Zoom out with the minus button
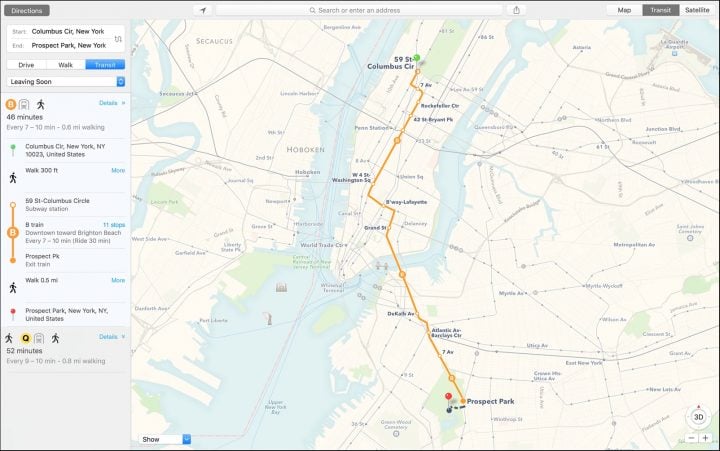This screenshot has height=451, width=720. 692,438
